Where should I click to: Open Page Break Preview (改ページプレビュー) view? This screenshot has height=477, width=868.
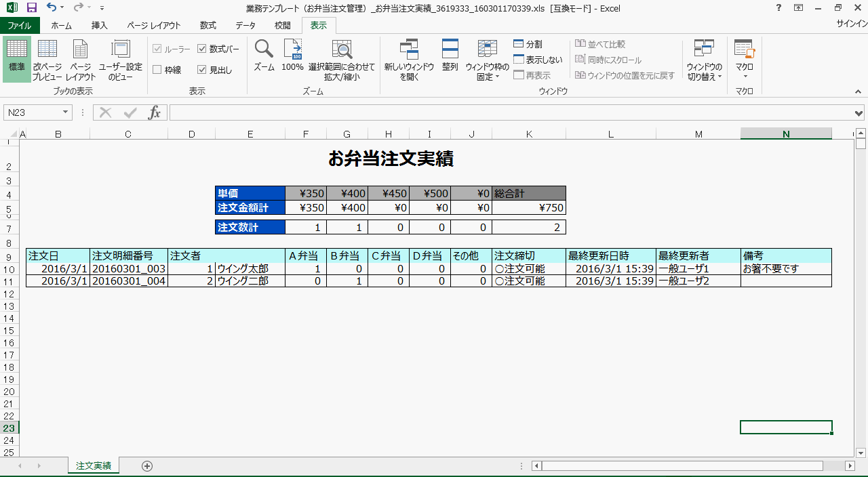tap(47, 60)
